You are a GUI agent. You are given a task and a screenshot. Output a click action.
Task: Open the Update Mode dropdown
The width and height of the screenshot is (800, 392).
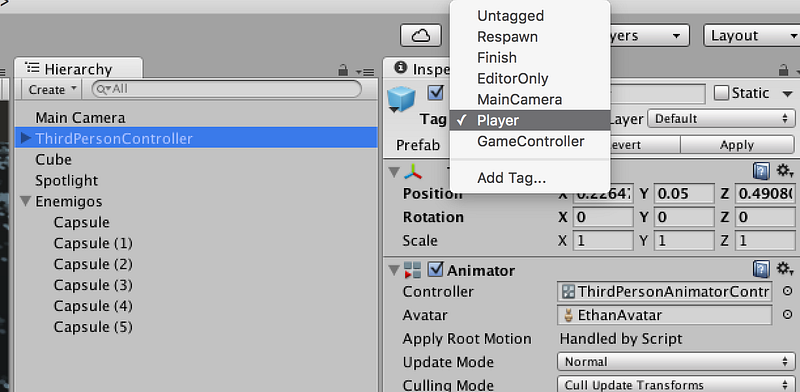(676, 362)
